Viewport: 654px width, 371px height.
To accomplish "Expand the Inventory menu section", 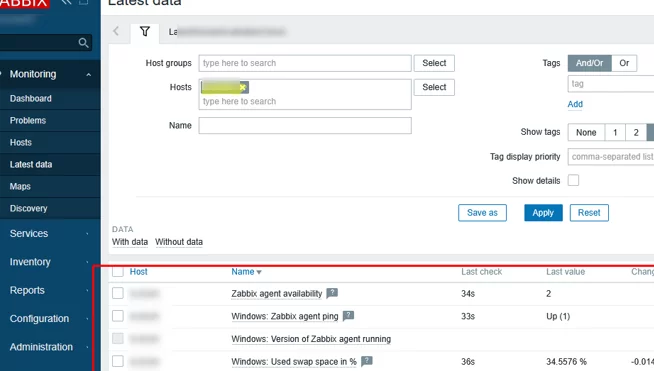I will point(50,262).
